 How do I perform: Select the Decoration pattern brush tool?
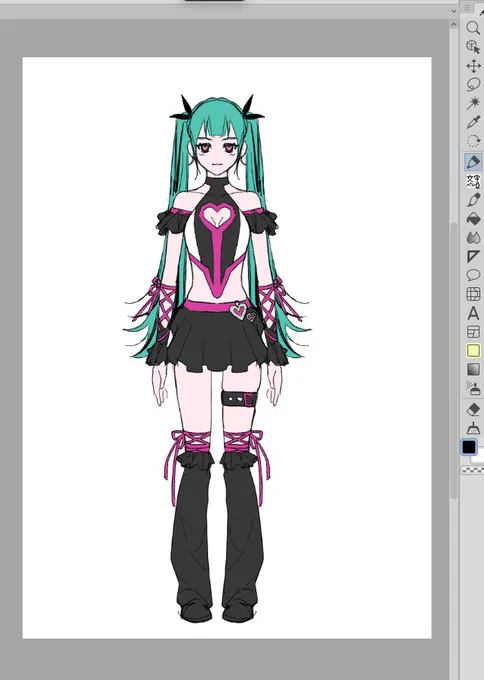473,181
